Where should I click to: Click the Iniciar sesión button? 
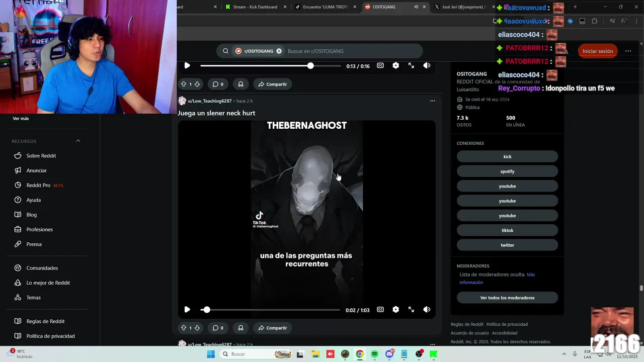tap(598, 51)
